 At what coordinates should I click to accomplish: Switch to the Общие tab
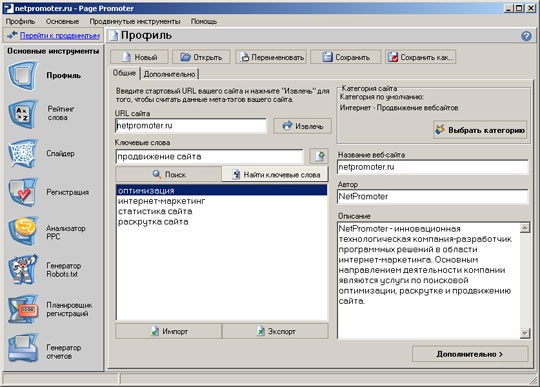pos(124,73)
